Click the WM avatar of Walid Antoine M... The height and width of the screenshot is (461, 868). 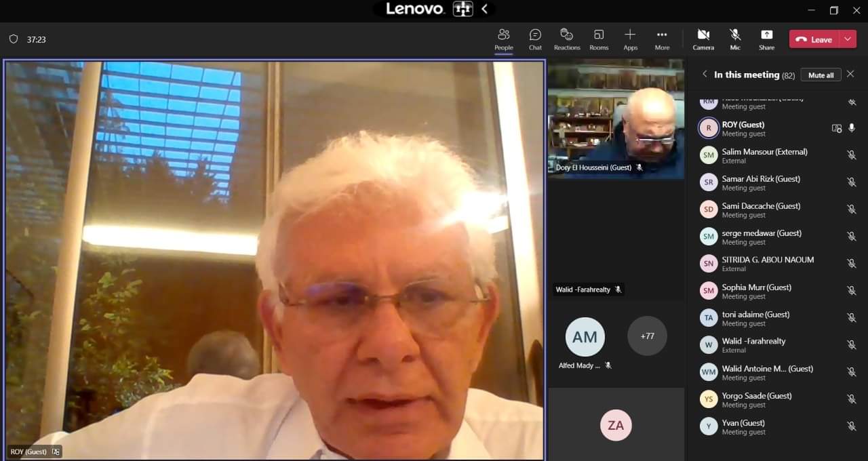click(x=709, y=372)
